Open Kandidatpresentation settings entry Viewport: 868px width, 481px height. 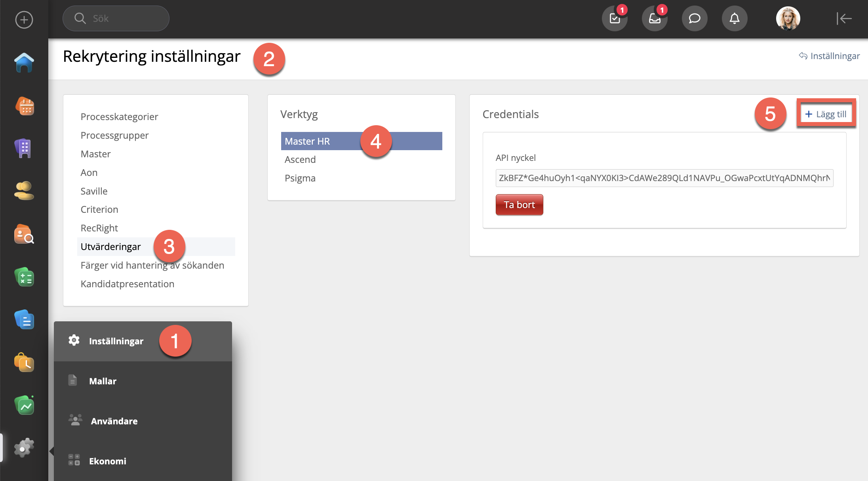coord(127,284)
